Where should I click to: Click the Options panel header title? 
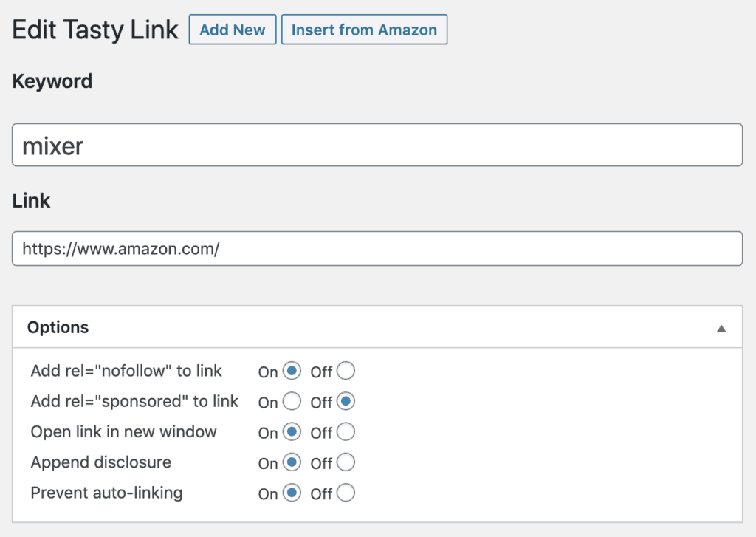pos(58,327)
